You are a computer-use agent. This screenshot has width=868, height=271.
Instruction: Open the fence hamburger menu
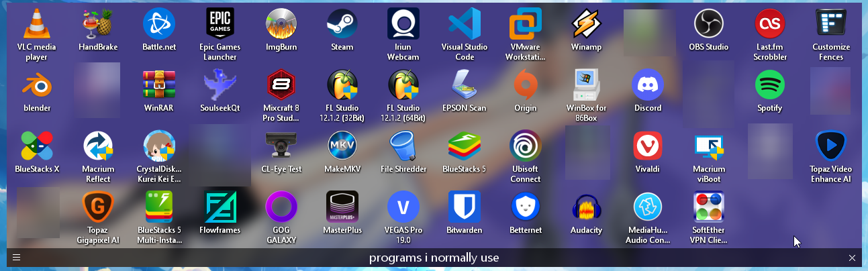coord(17,258)
